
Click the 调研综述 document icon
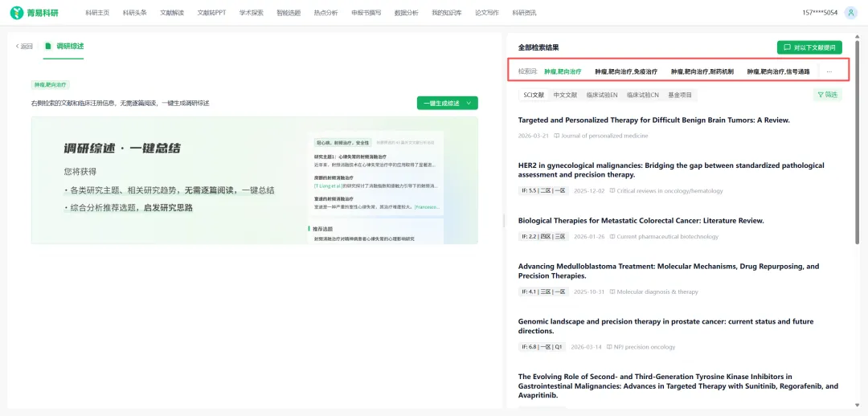[48, 46]
